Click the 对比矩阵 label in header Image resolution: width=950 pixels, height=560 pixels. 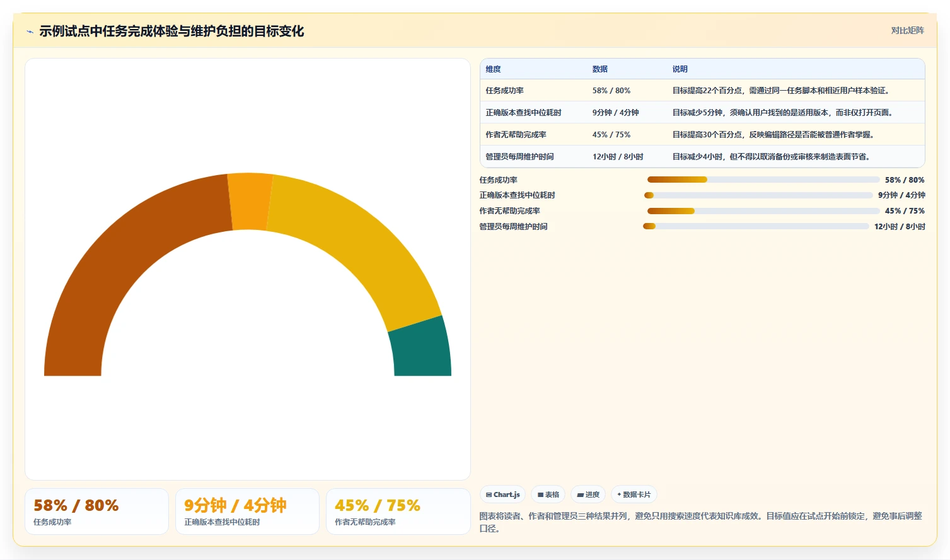[907, 30]
